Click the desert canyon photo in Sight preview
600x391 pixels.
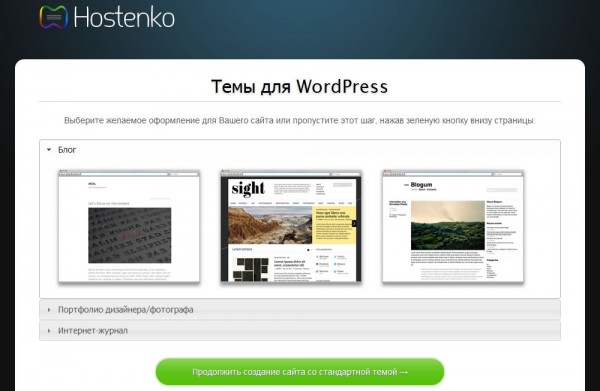270,225
